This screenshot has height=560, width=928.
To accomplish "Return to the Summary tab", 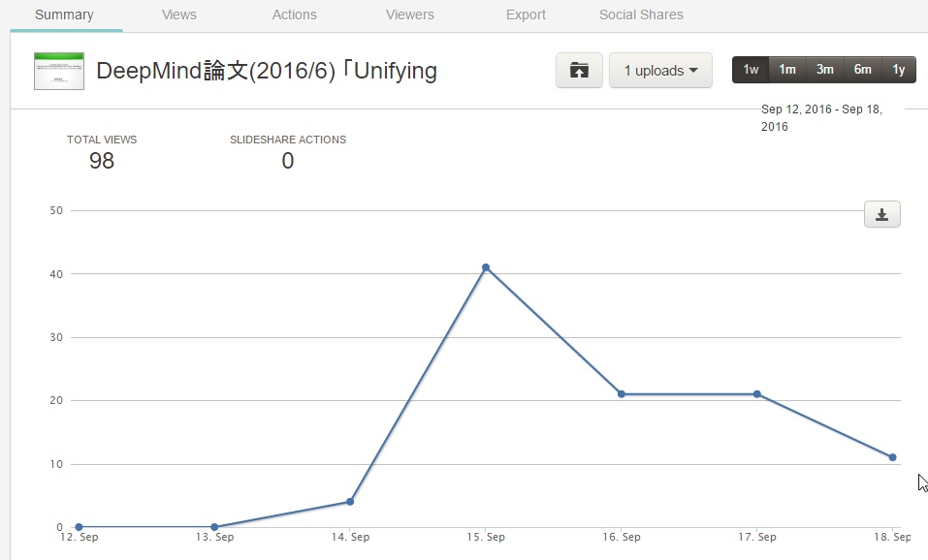I will coord(64,15).
